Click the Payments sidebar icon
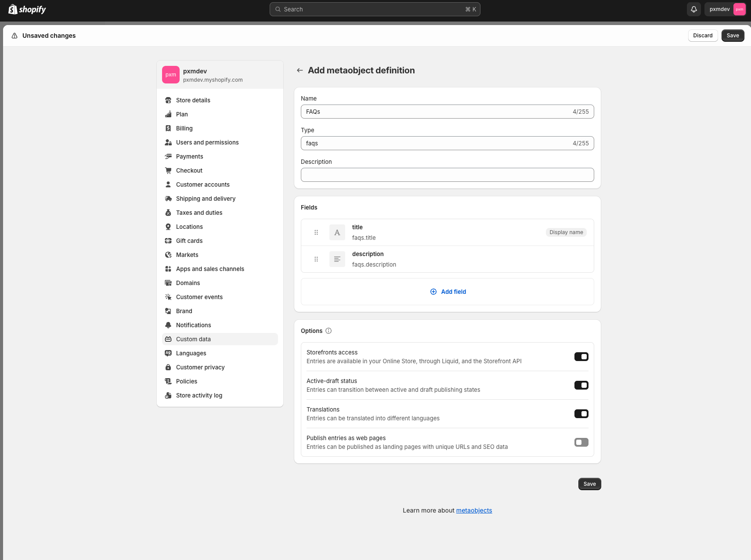This screenshot has height=560, width=751. click(168, 156)
